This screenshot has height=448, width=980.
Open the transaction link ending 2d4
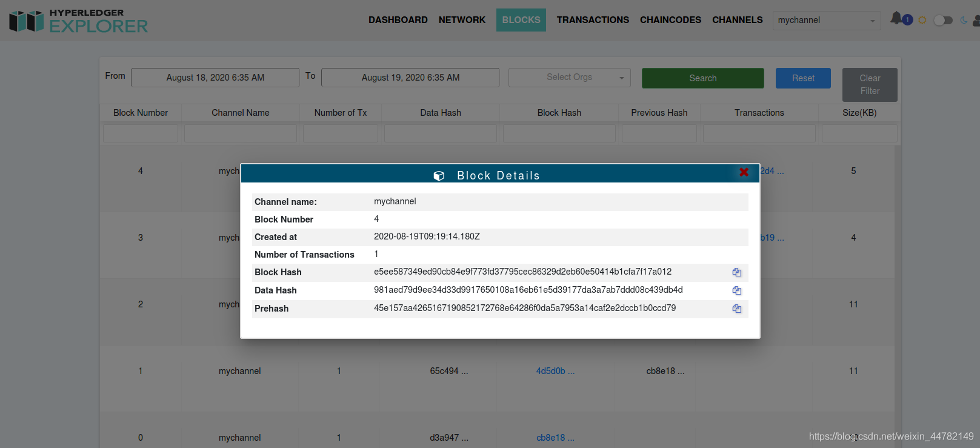[772, 171]
